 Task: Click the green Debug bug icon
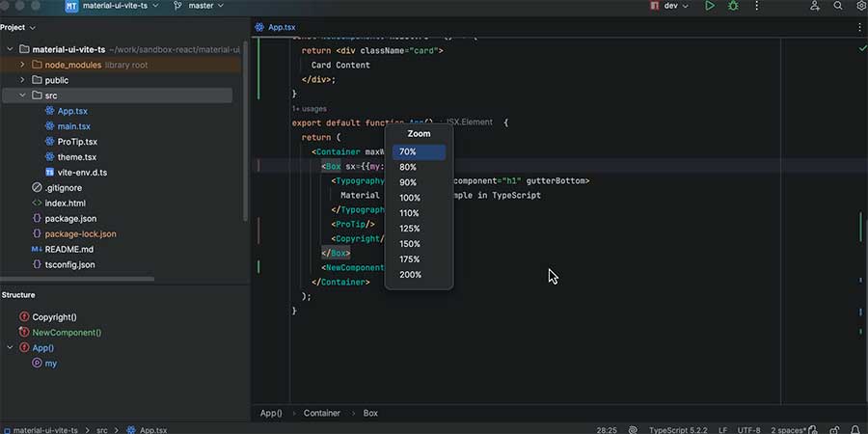[x=734, y=6]
